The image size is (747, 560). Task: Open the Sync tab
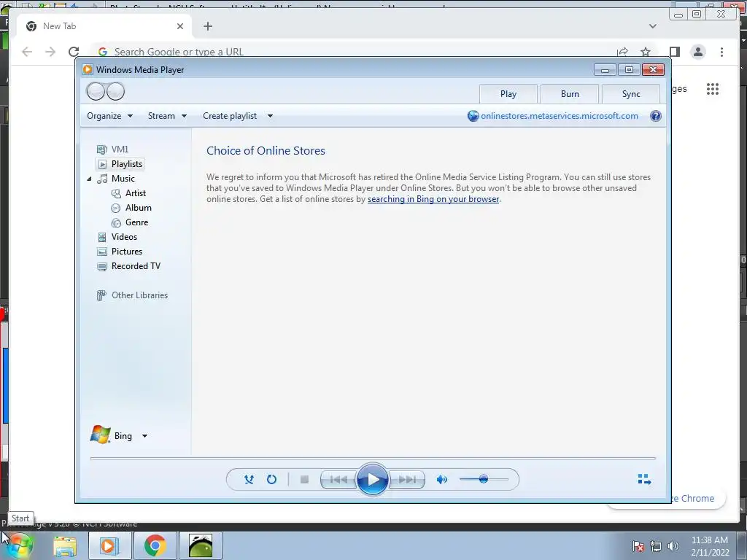click(631, 94)
